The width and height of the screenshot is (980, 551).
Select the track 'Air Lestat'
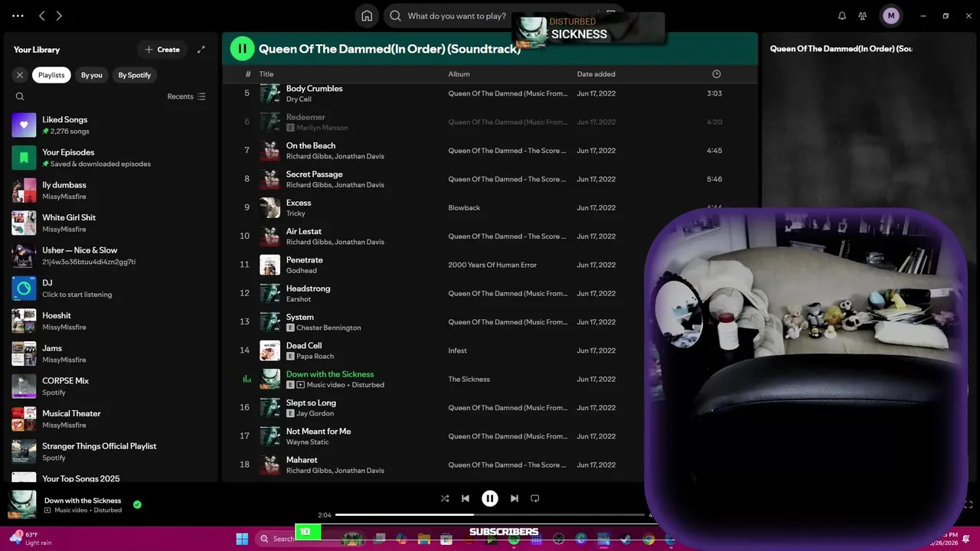click(303, 231)
